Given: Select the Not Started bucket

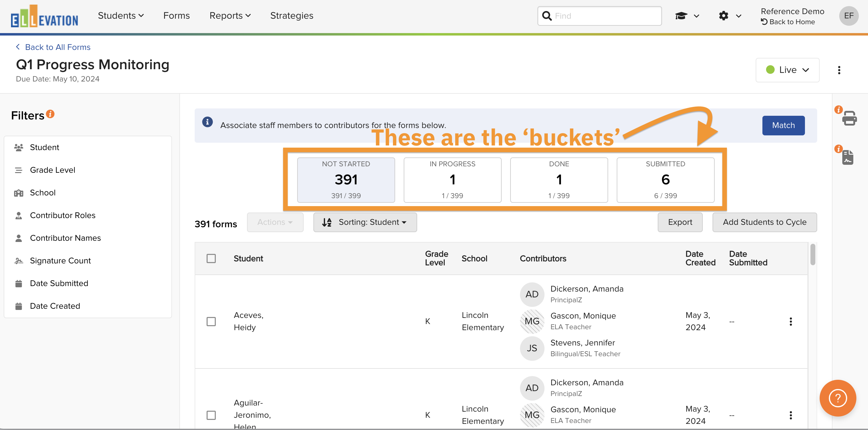Looking at the screenshot, I should pyautogui.click(x=346, y=180).
